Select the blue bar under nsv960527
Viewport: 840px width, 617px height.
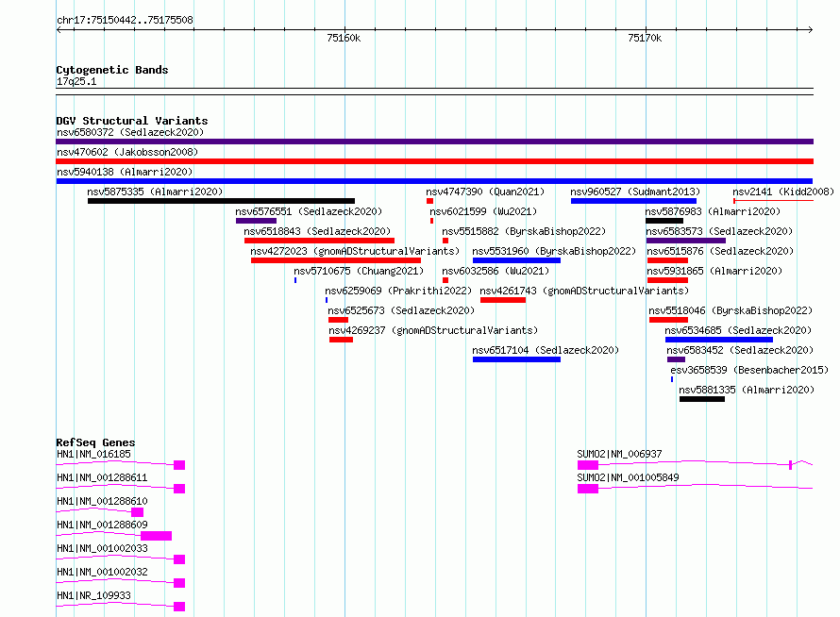point(633,201)
